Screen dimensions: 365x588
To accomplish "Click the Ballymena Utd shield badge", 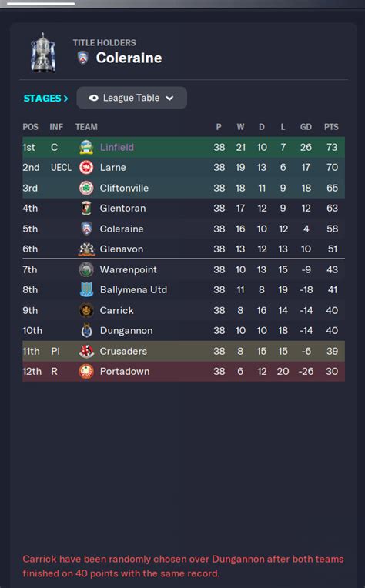I will coord(86,289).
